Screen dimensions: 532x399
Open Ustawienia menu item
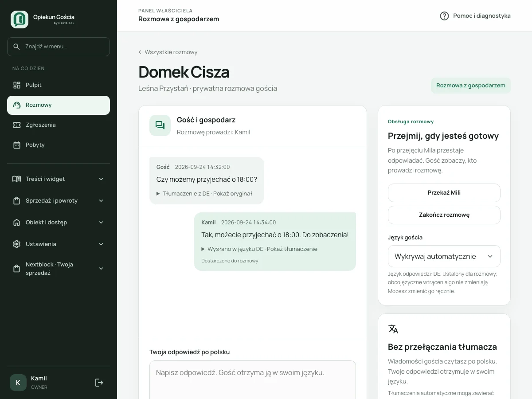tap(59, 244)
